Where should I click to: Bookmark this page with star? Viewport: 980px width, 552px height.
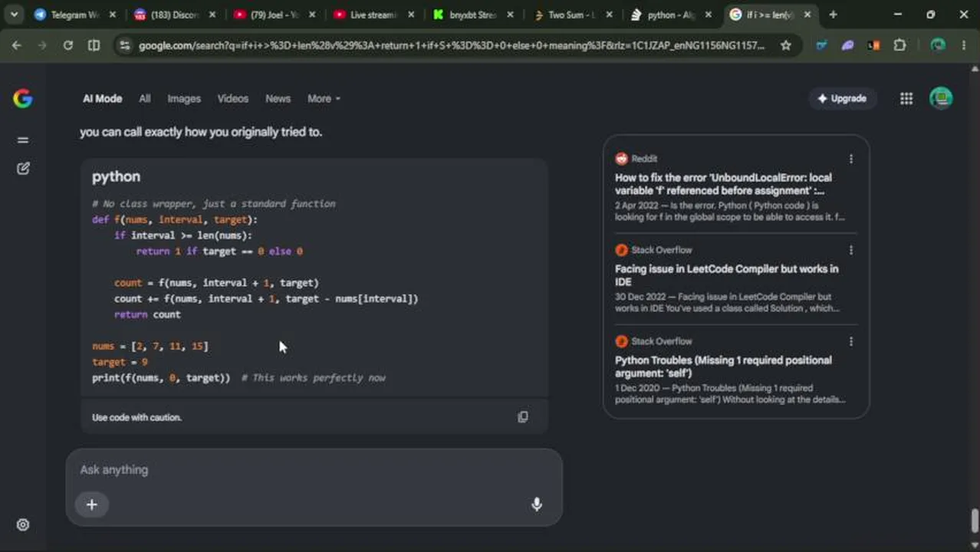click(786, 45)
